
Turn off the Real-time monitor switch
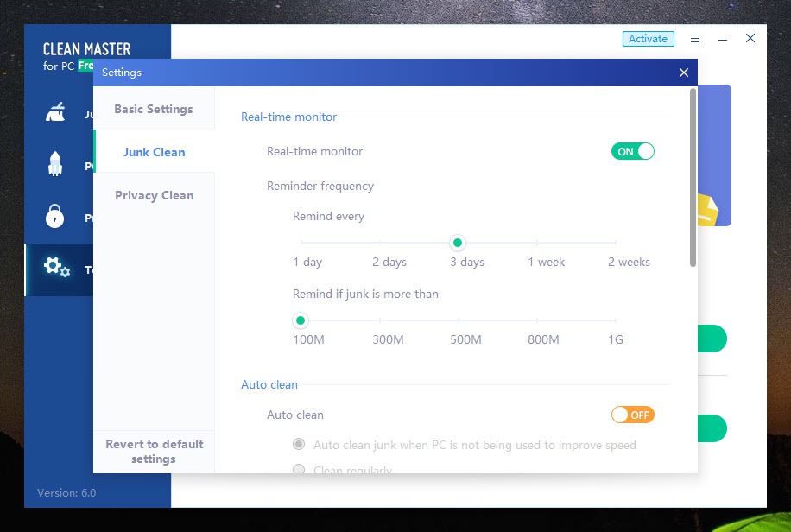[x=633, y=152]
